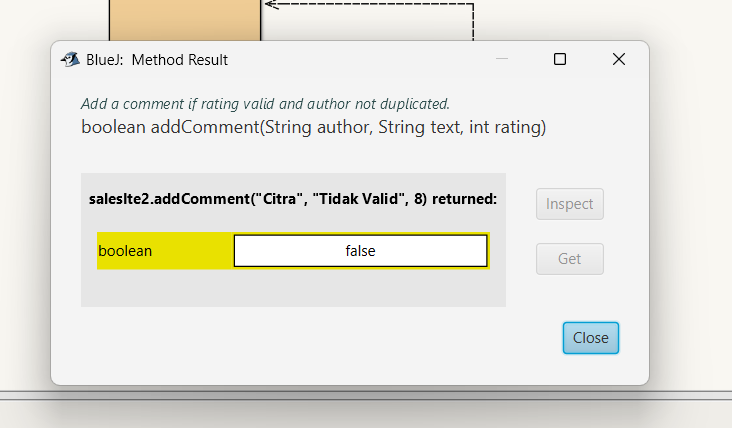Click the Inspect button
This screenshot has width=732, height=428.
click(570, 204)
